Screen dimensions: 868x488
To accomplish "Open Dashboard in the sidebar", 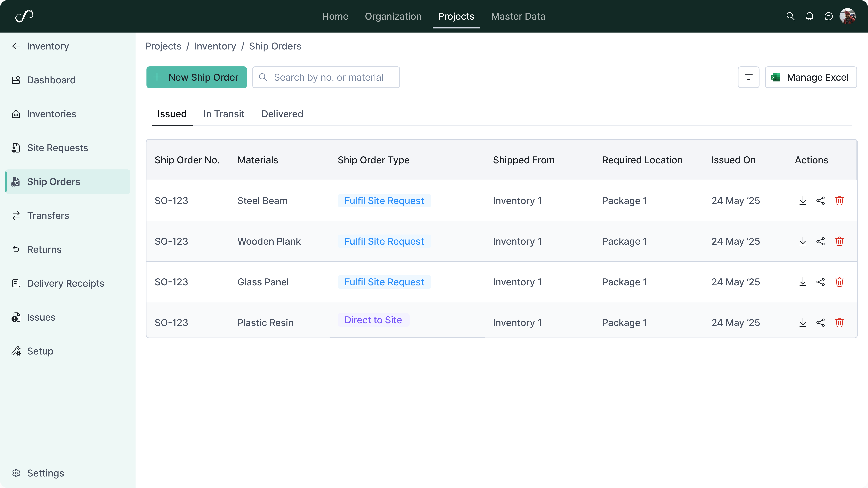I will click(x=67, y=80).
